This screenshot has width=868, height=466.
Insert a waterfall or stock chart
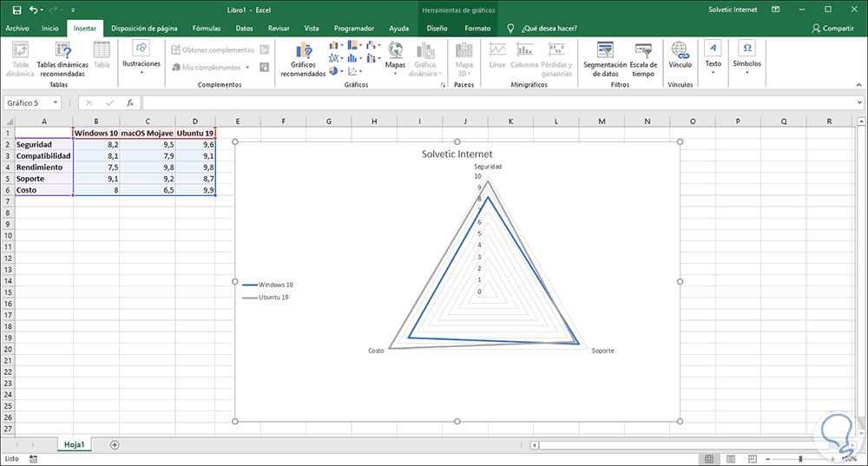pyautogui.click(x=373, y=45)
